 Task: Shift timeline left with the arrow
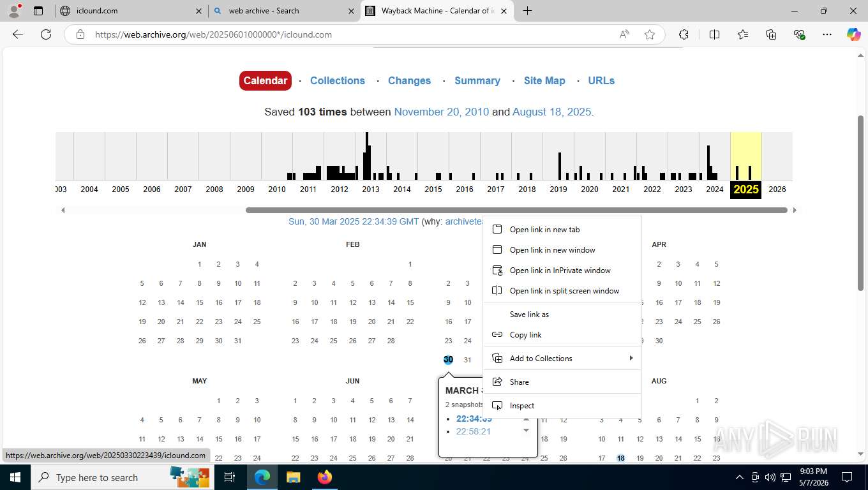click(x=63, y=210)
